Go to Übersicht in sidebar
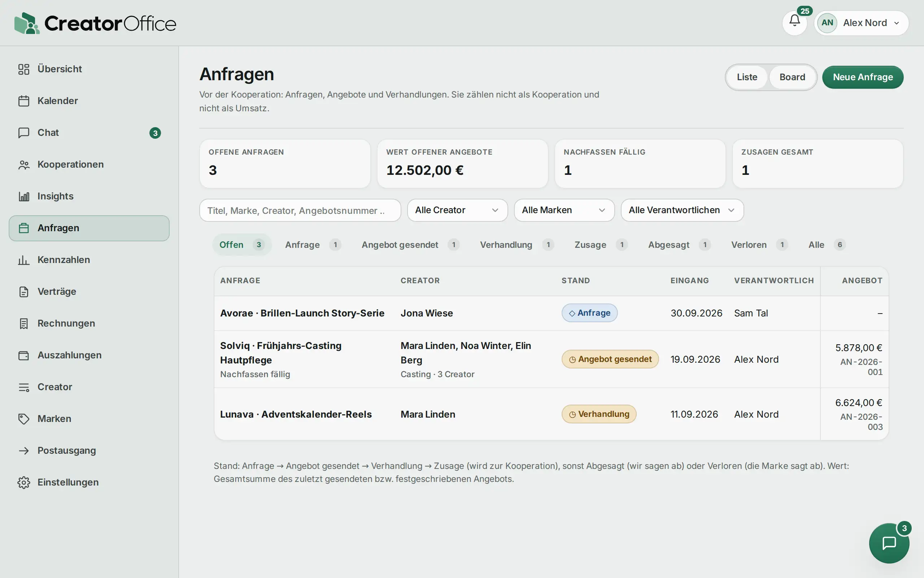 (89, 69)
